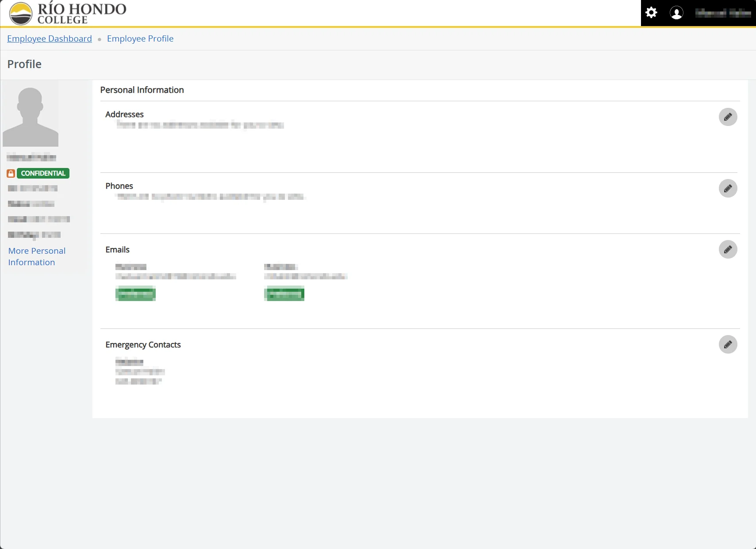
Task: Navigate back to Employee Dashboard
Action: pos(49,38)
